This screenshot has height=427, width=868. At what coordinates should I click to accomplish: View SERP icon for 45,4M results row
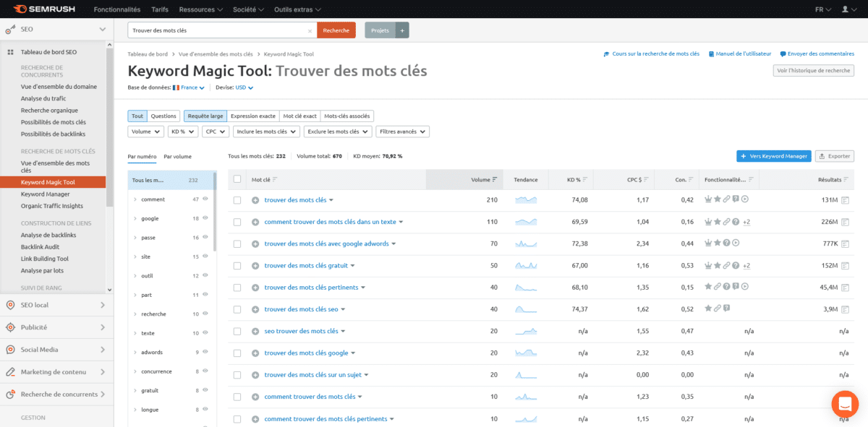click(845, 288)
